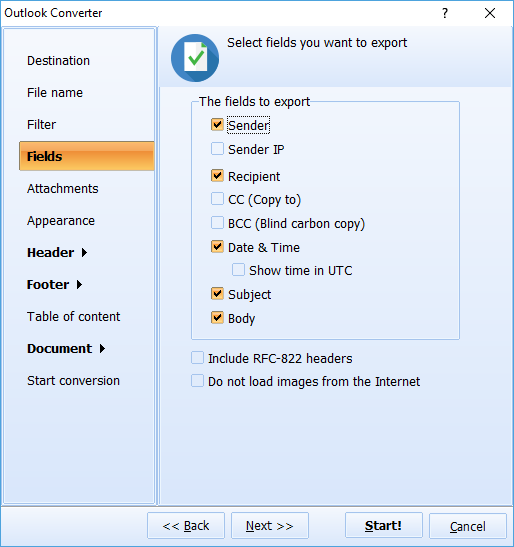Uncheck the Sender field checkbox
Viewport: 514px width, 547px height.
pos(217,125)
